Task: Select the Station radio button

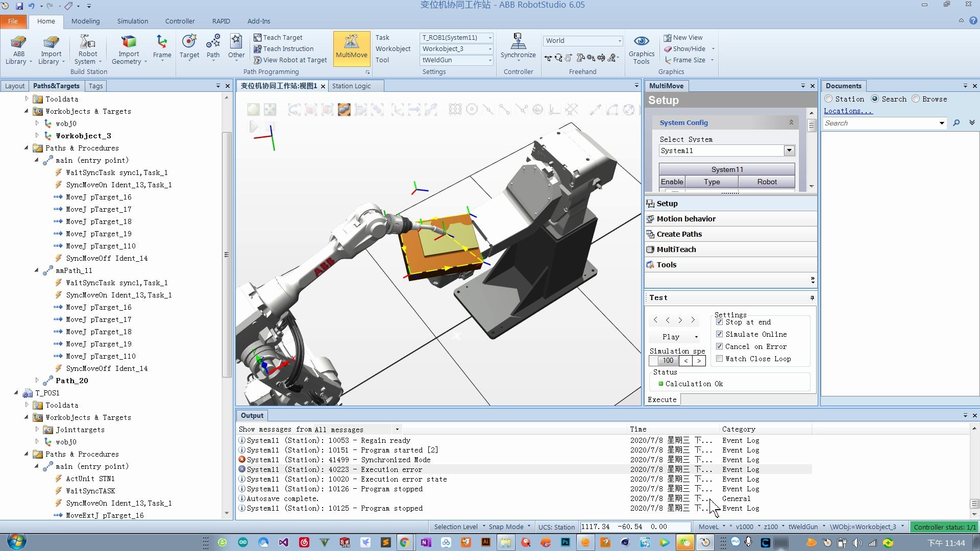Action: click(x=828, y=99)
